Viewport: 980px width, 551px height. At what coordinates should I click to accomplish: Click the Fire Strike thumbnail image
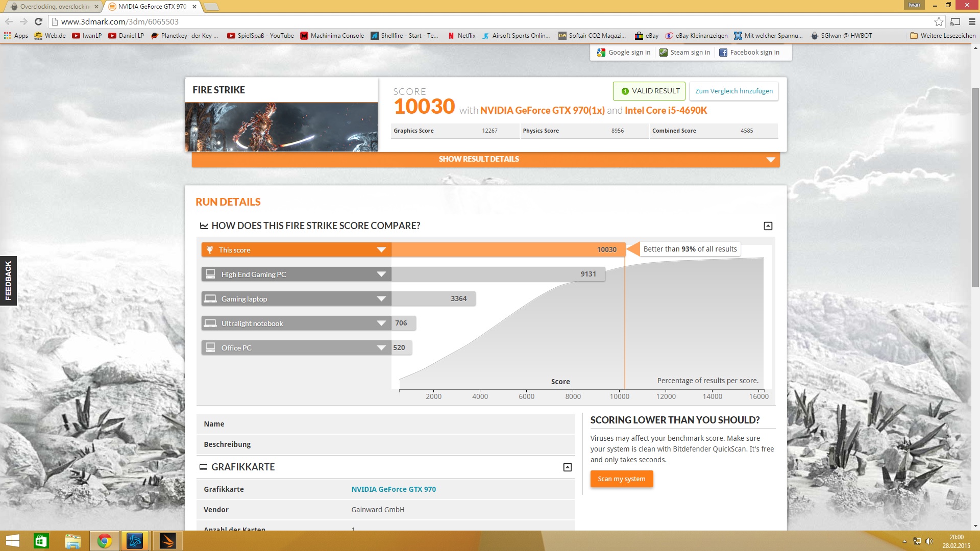pyautogui.click(x=281, y=127)
